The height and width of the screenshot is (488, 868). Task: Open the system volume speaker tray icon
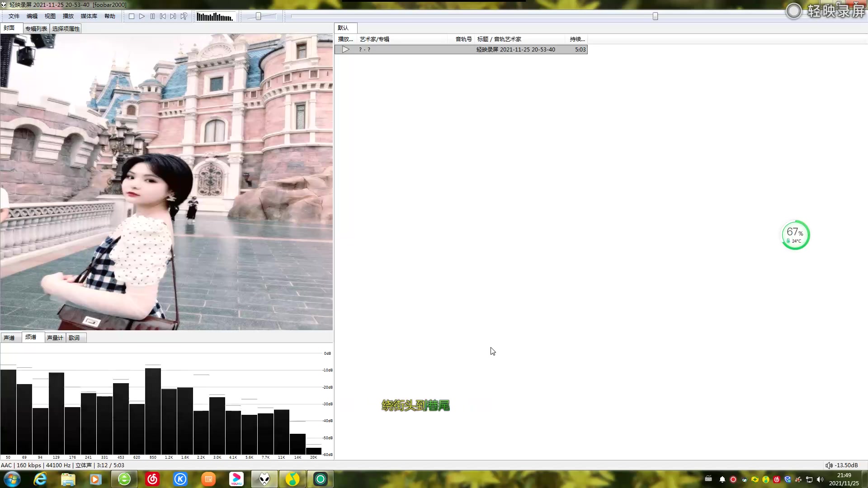[x=820, y=479]
